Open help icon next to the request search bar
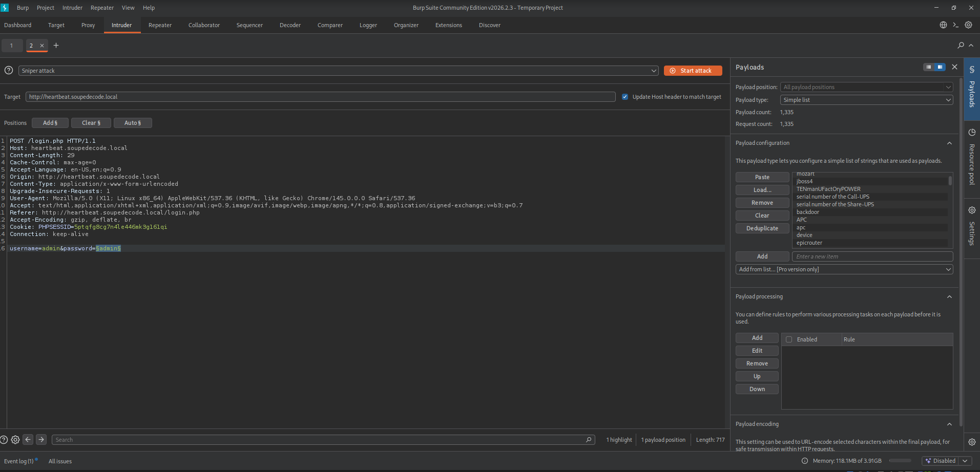Image resolution: width=980 pixels, height=472 pixels. click(x=4, y=440)
